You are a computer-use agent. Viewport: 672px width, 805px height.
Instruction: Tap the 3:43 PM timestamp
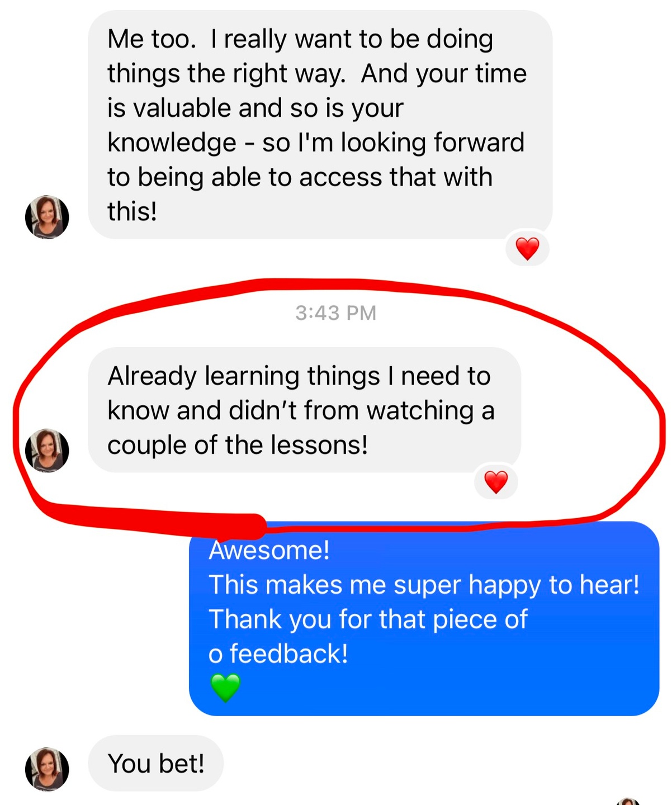coord(335,312)
